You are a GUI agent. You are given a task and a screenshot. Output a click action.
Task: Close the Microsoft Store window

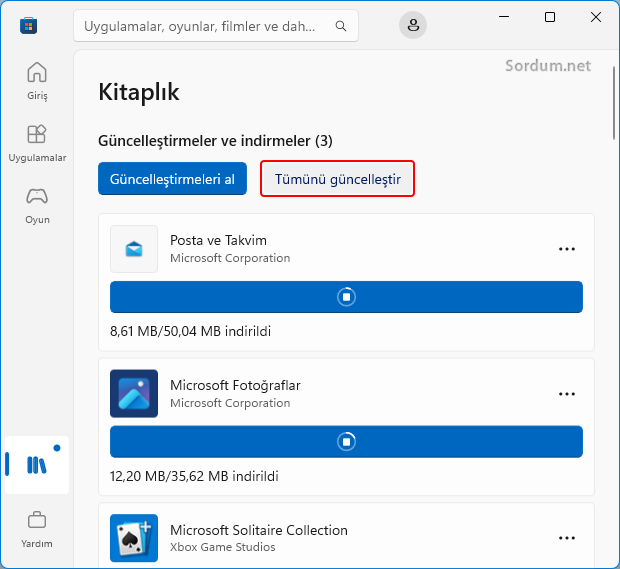(x=595, y=17)
